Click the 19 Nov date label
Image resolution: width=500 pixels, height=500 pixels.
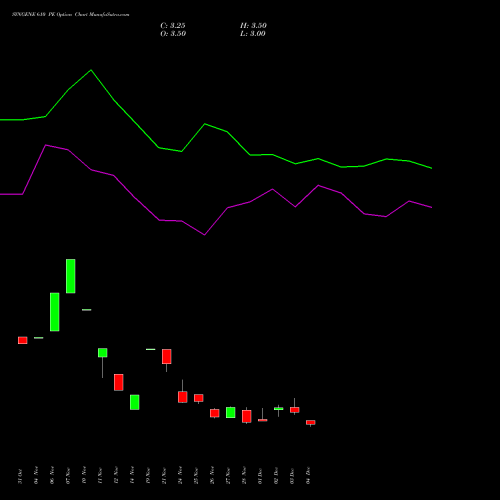[x=148, y=475]
